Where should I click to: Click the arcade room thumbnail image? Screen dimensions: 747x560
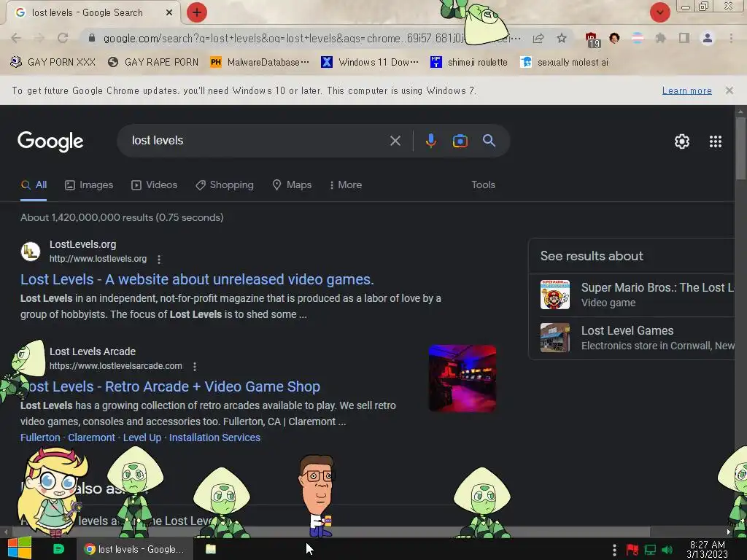[x=462, y=378]
